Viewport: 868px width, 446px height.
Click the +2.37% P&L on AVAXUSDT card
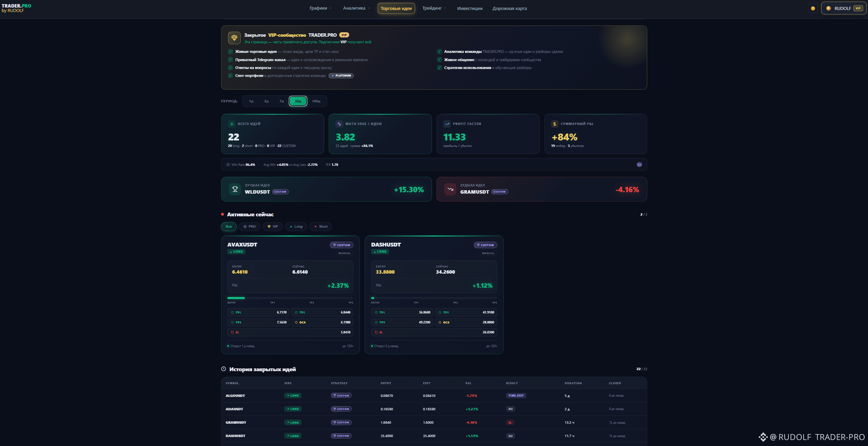click(x=338, y=286)
